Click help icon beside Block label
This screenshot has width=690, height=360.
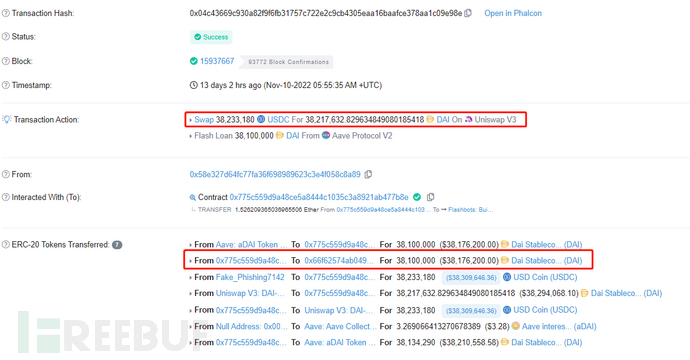(6, 61)
